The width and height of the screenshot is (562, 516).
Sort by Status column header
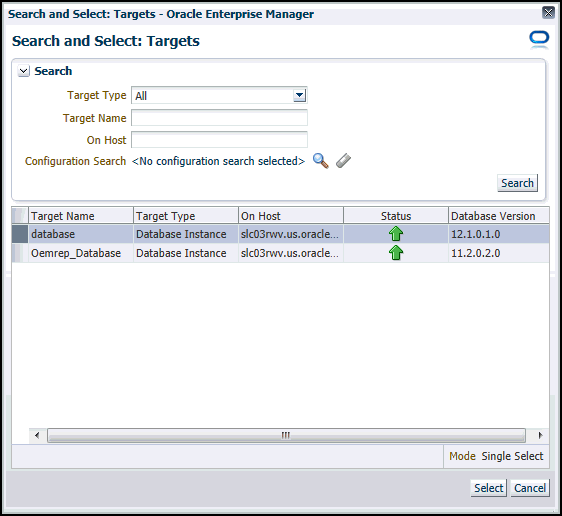pyautogui.click(x=396, y=216)
